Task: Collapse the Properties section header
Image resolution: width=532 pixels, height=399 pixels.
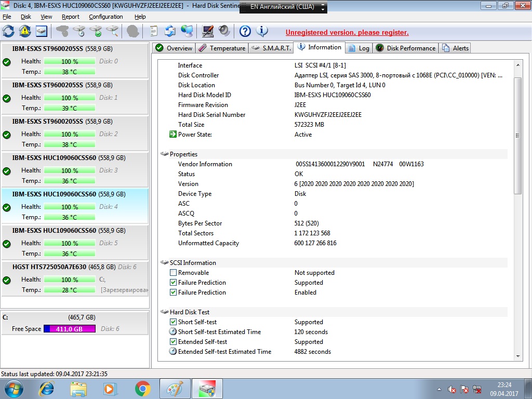Action: (x=334, y=154)
